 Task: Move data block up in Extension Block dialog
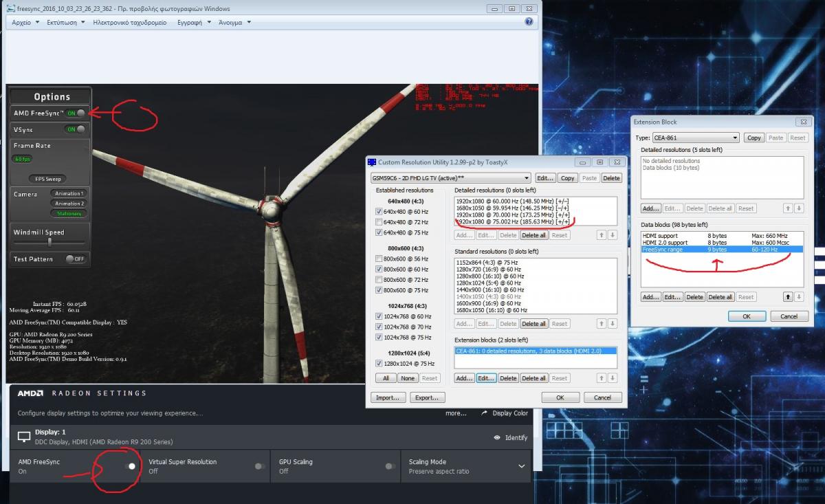tap(789, 297)
